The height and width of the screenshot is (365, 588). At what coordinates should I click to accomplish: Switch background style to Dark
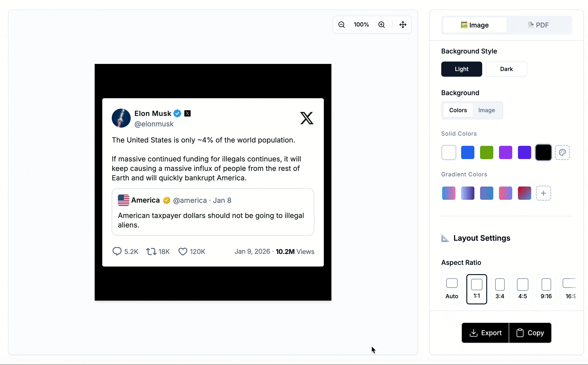[x=506, y=69]
